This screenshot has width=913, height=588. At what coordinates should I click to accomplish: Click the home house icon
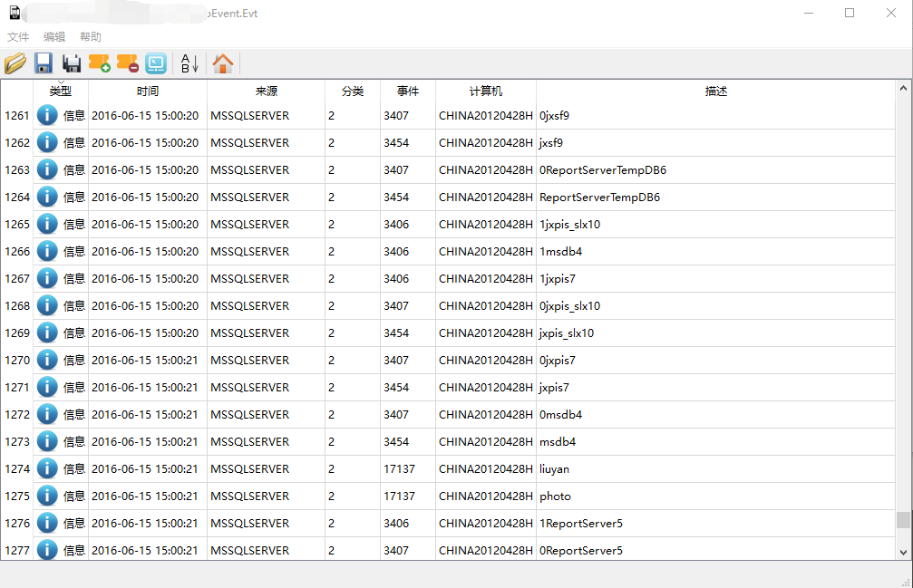click(x=223, y=63)
